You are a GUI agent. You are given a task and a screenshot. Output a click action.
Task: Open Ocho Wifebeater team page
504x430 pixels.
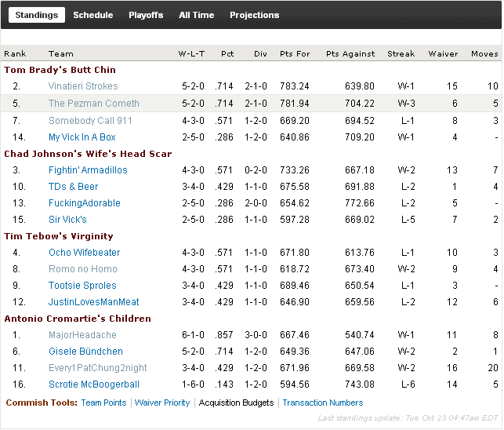click(x=84, y=253)
